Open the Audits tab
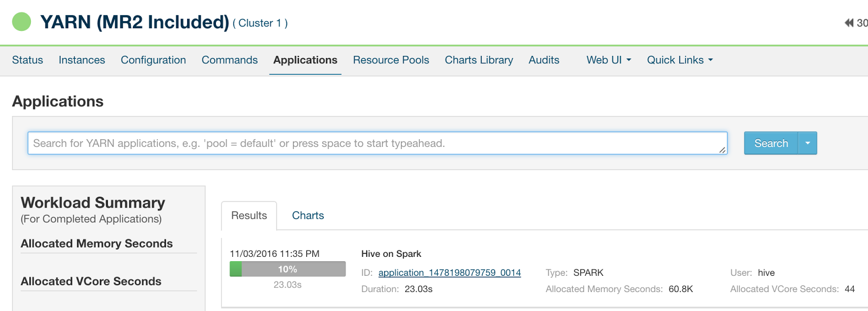This screenshot has height=311, width=868. tap(544, 60)
